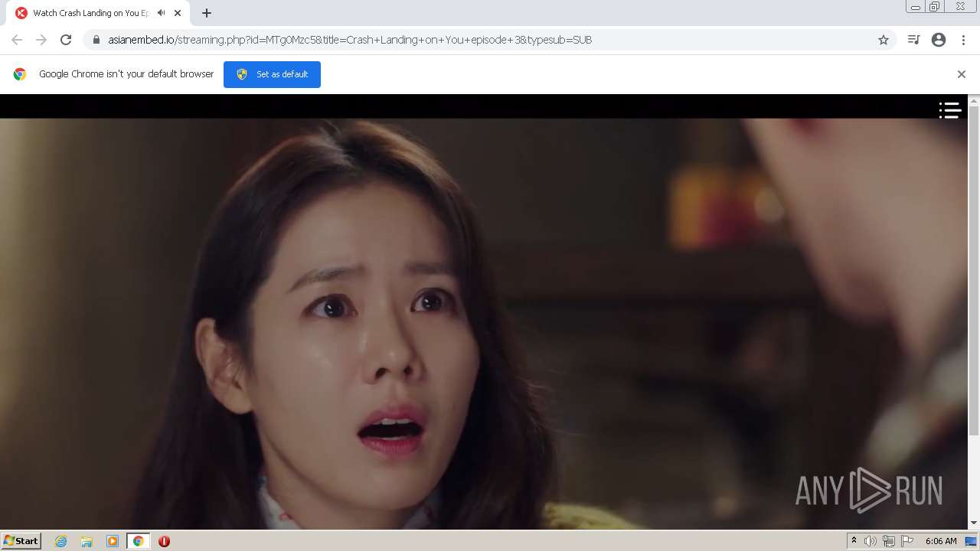
Task: Click the asianembed.io address bar
Action: pos(490,40)
